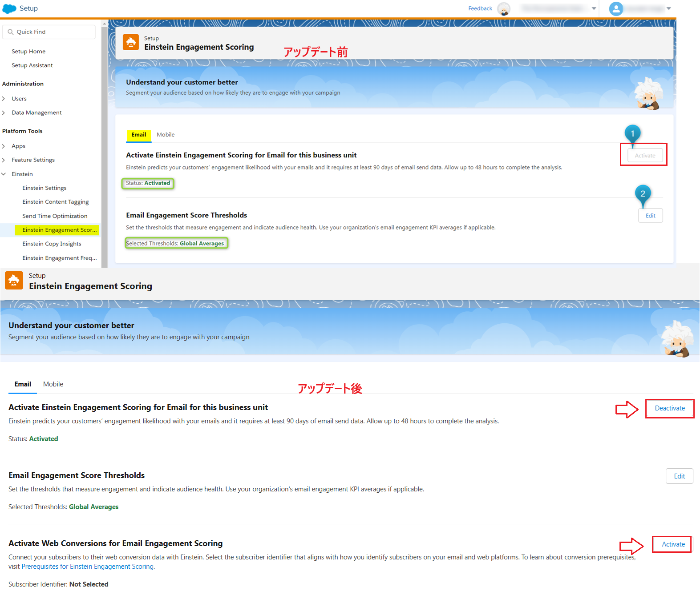Focus the Quick Find input field
Image resolution: width=700 pixels, height=599 pixels.
click(49, 32)
